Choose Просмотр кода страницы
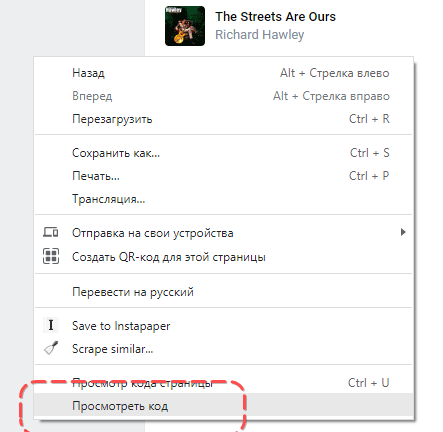Image resolution: width=443 pixels, height=432 pixels. click(x=224, y=383)
